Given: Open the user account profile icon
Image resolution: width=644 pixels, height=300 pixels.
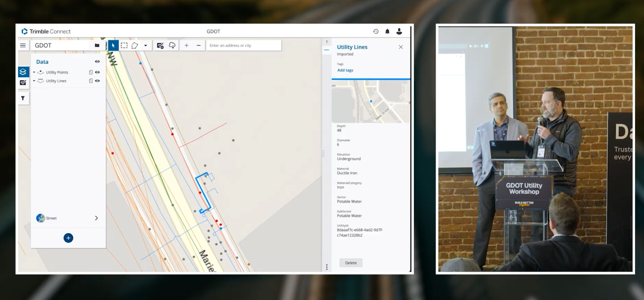Looking at the screenshot, I should (399, 31).
